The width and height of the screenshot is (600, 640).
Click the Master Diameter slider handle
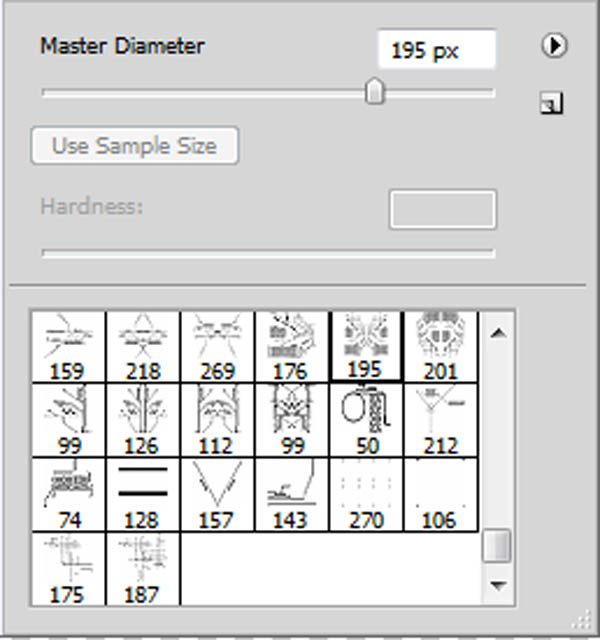[375, 93]
